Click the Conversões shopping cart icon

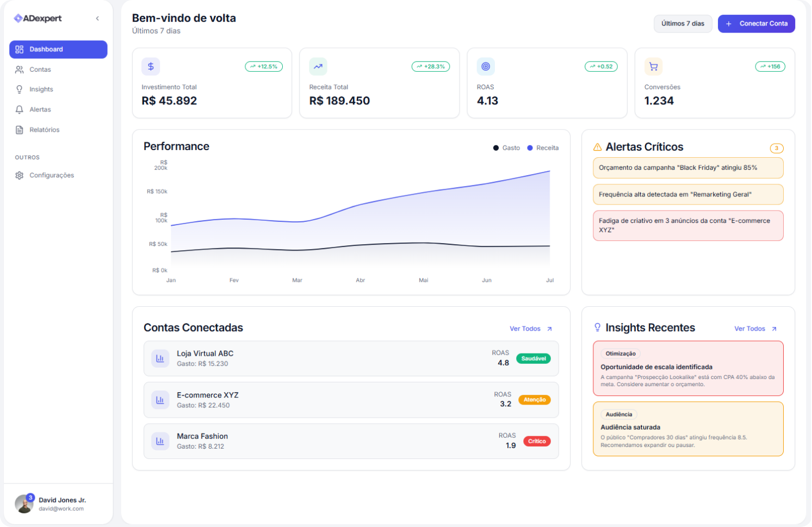pos(653,66)
